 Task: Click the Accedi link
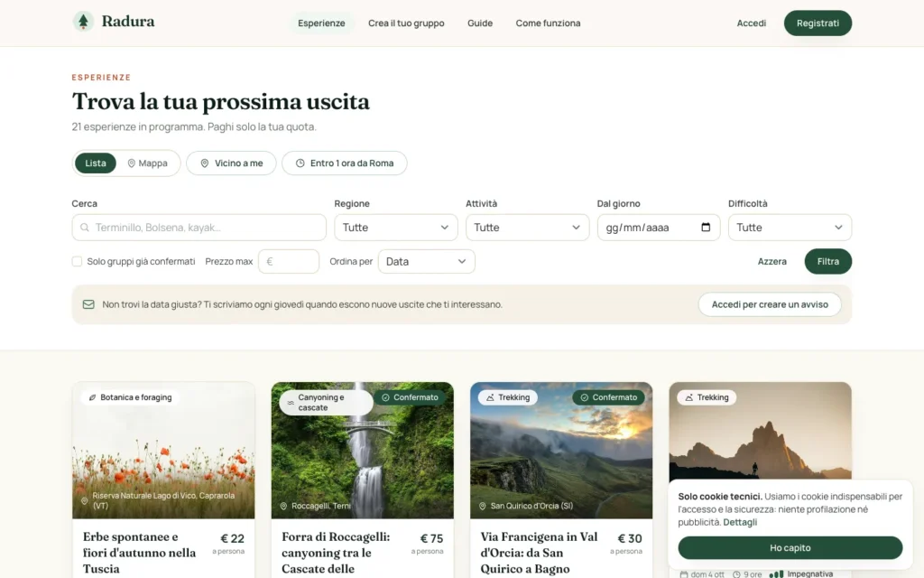(752, 23)
